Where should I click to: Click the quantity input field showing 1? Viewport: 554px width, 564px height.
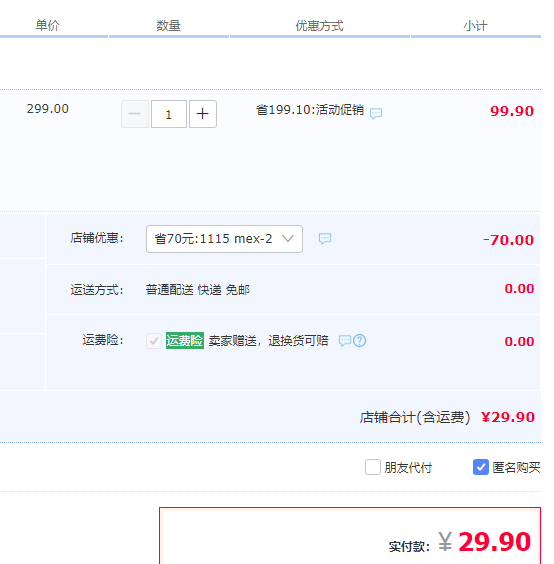(x=169, y=114)
